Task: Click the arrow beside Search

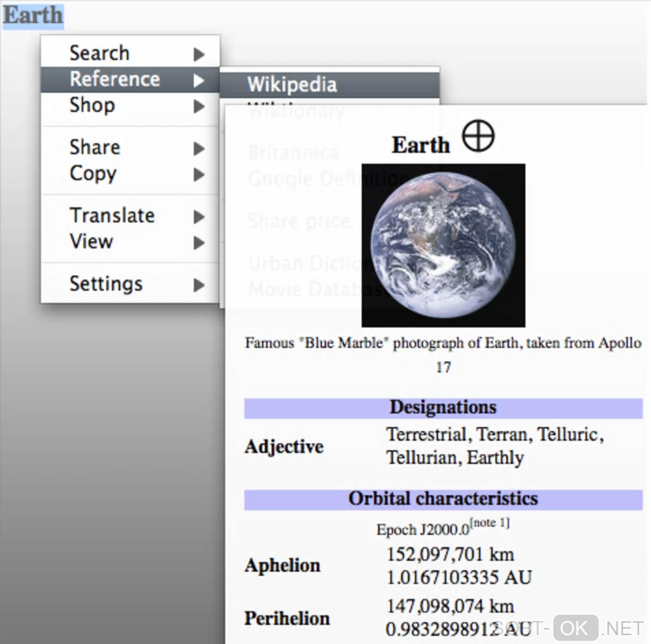Action: 199,54
